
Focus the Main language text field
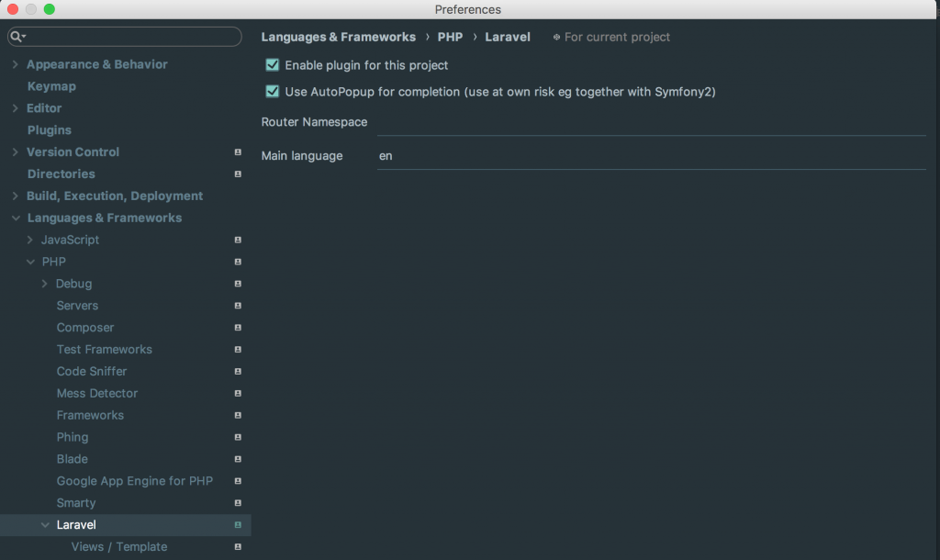650,156
